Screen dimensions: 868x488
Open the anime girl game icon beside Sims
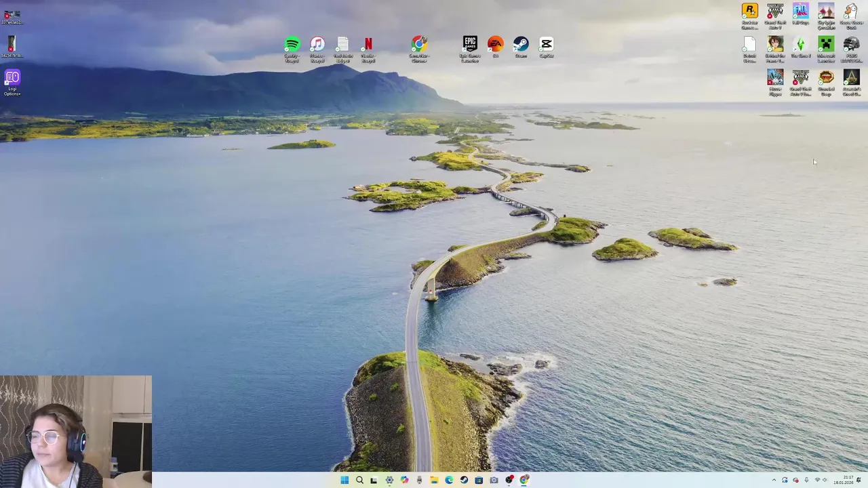point(775,49)
